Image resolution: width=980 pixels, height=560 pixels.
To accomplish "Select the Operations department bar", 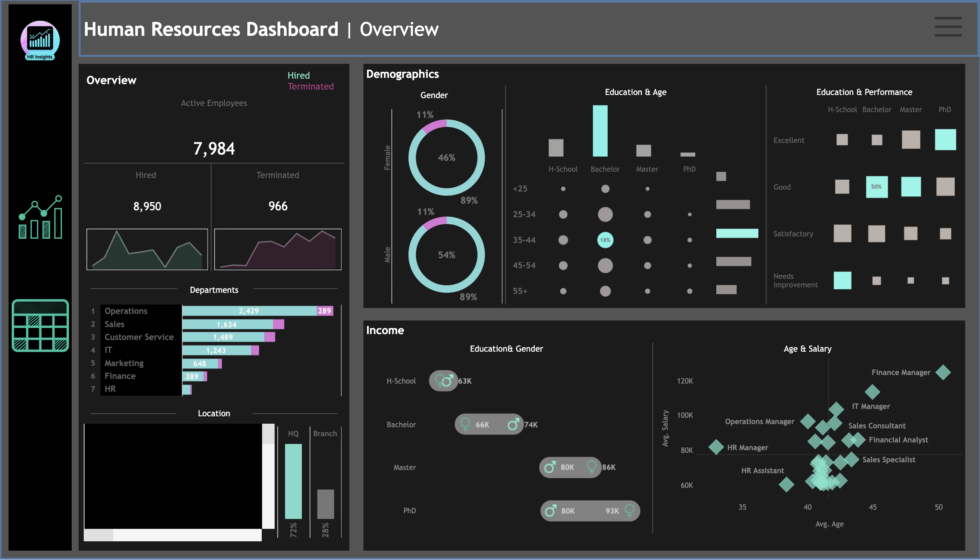I will [x=249, y=311].
